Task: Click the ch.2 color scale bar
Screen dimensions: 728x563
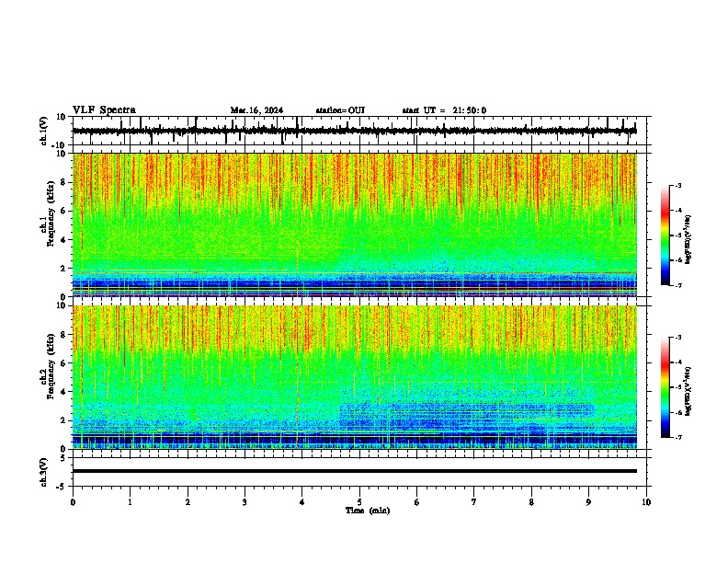Action: click(665, 387)
